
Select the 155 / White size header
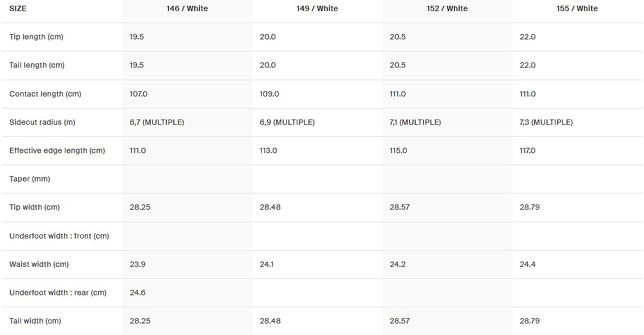pos(577,8)
